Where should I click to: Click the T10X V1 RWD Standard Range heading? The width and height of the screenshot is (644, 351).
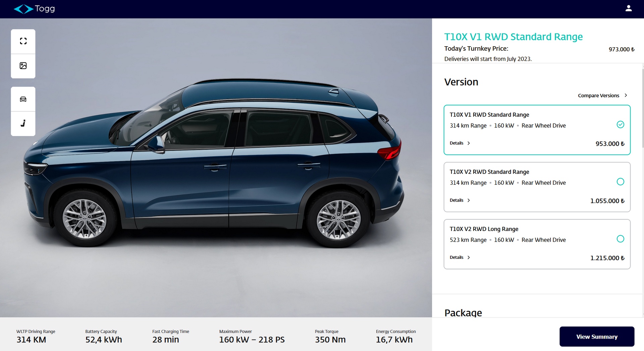pyautogui.click(x=513, y=37)
